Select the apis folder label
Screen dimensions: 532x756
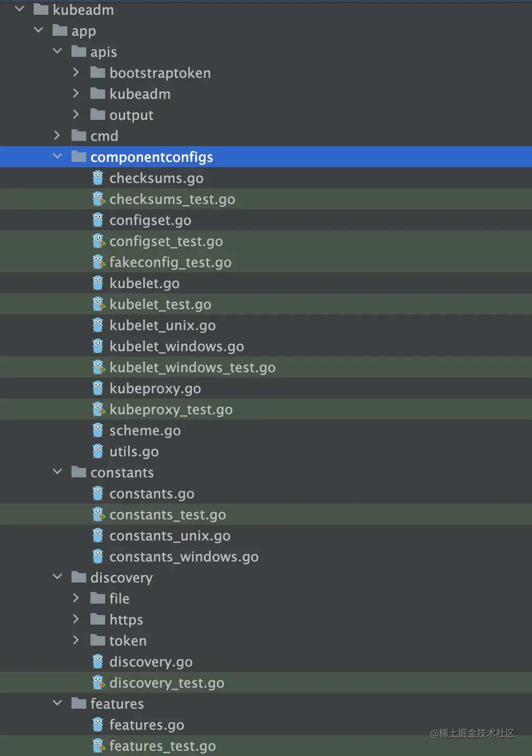point(104,52)
